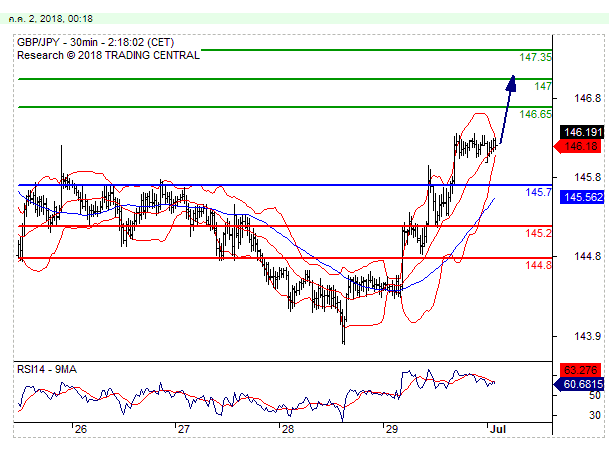Screen dimensions: 609x449
Task: Click the date label 28 on time axis
Action: [x=288, y=429]
